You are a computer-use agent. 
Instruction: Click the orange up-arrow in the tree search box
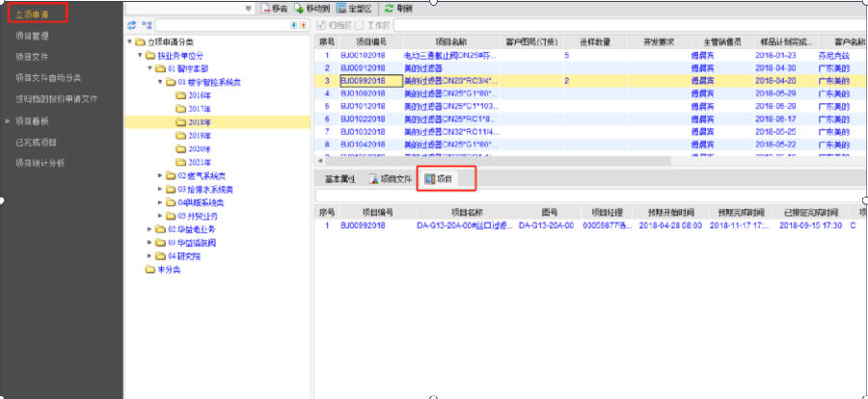(303, 25)
